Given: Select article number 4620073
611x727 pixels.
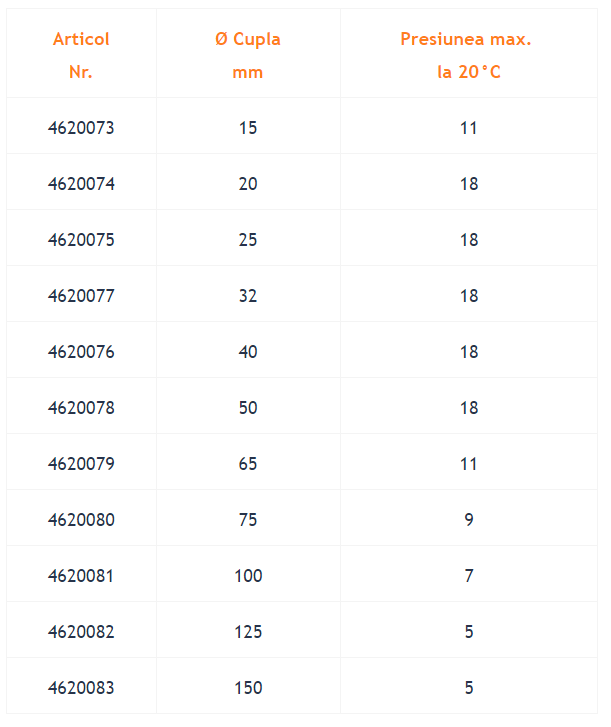Looking at the screenshot, I should [x=81, y=128].
